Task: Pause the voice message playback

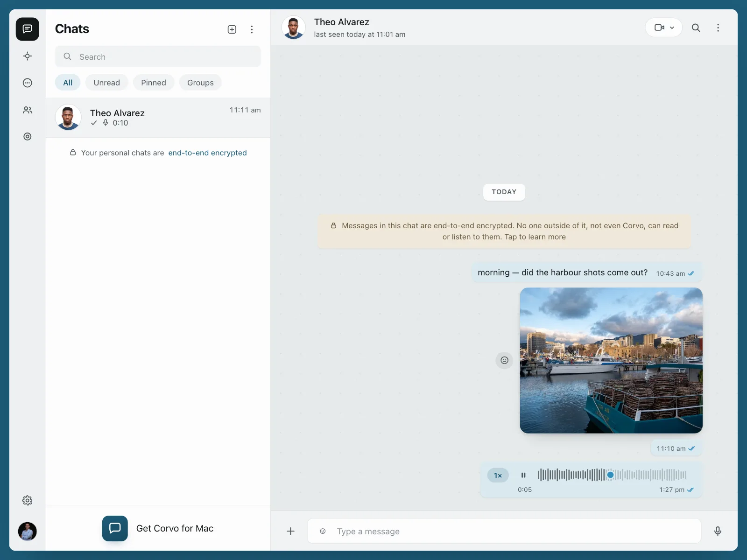Action: coord(523,475)
